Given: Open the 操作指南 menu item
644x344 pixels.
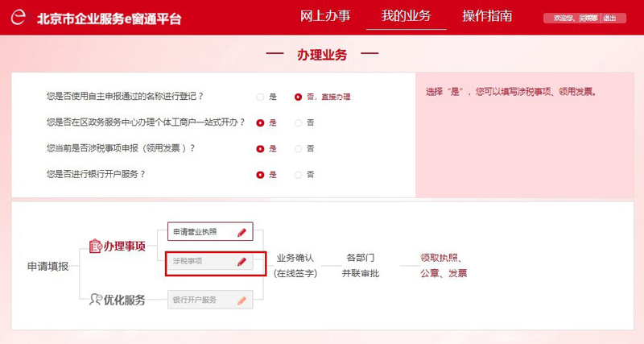Looking at the screenshot, I should 487,16.
